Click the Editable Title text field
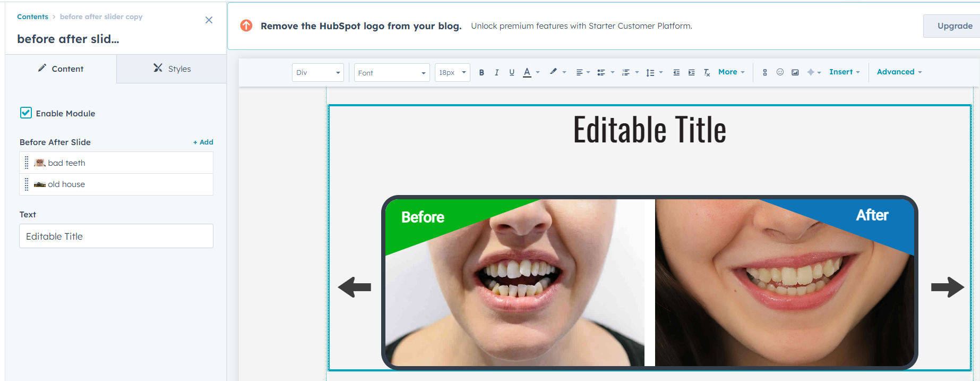 (116, 236)
